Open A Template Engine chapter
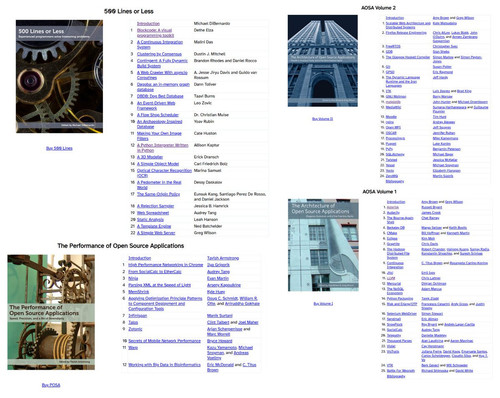500x398 pixels. pyautogui.click(x=154, y=226)
